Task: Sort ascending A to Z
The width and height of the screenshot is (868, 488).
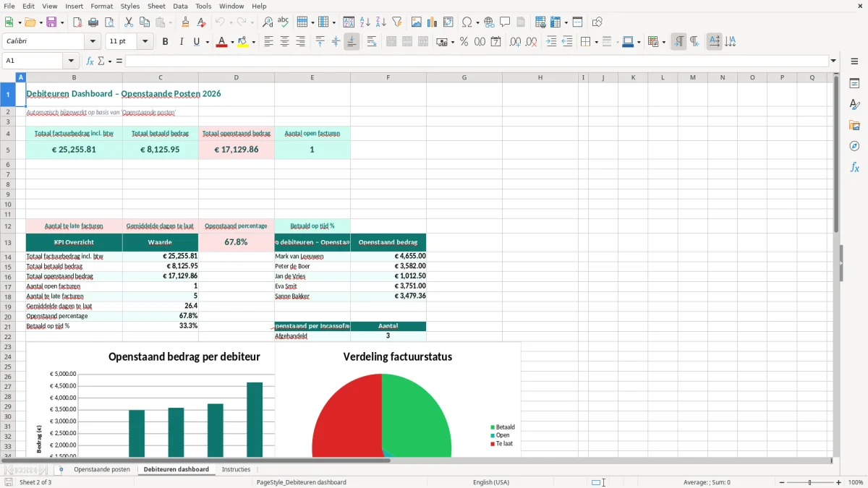Action: 365,22
